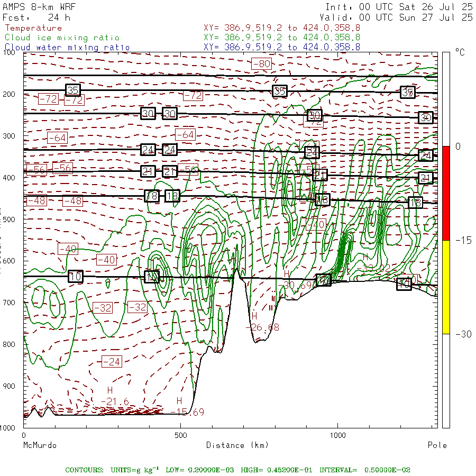This screenshot has width=476, height=476.
Task: Click the white top segment of the color bar
Action: tap(446, 99)
